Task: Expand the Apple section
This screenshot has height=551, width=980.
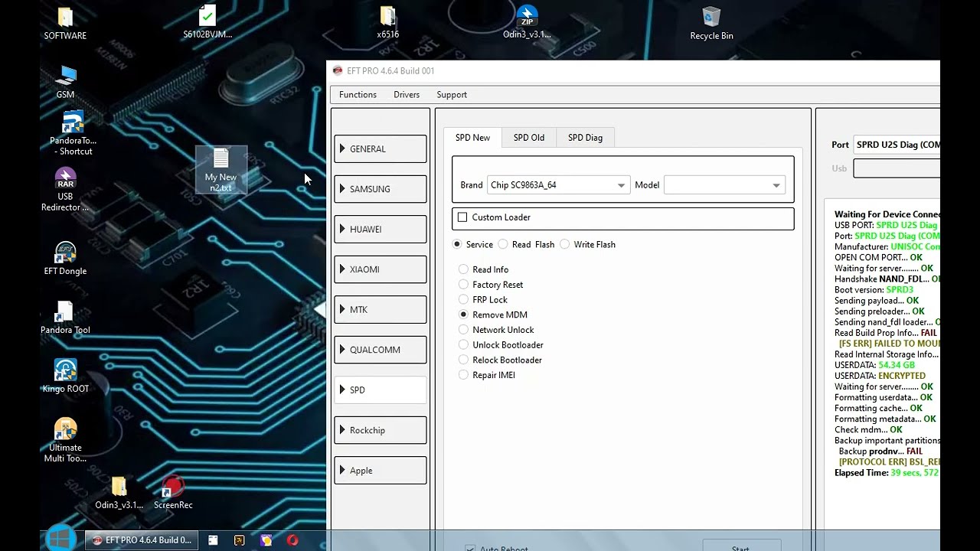Action: click(x=381, y=470)
